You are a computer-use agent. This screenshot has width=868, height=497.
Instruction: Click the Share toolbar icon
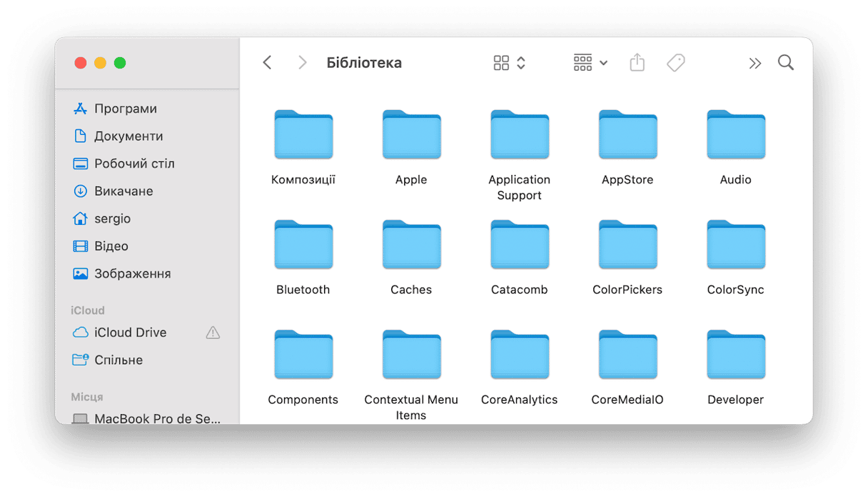[637, 63]
